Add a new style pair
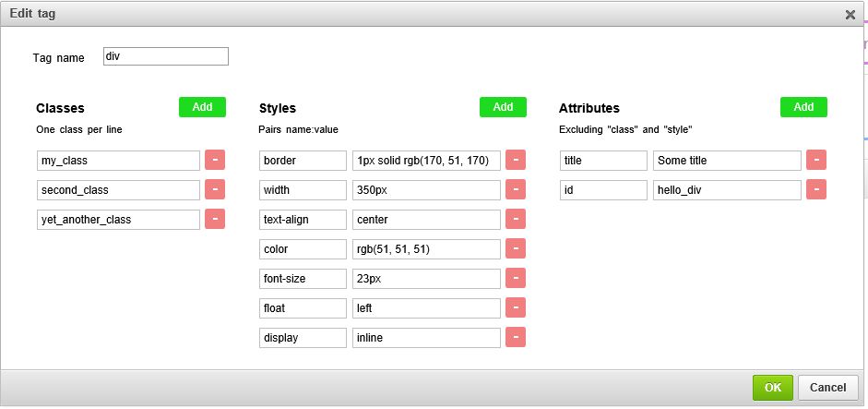868x409 pixels. 503,107
